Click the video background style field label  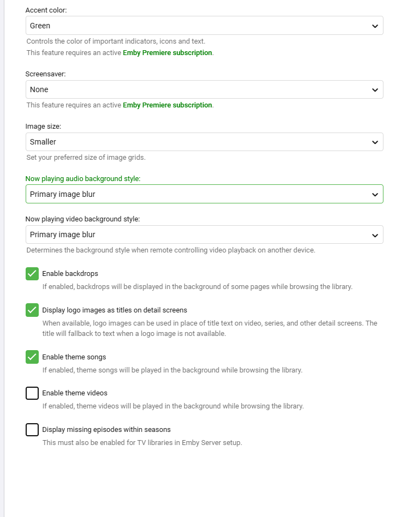coord(83,219)
